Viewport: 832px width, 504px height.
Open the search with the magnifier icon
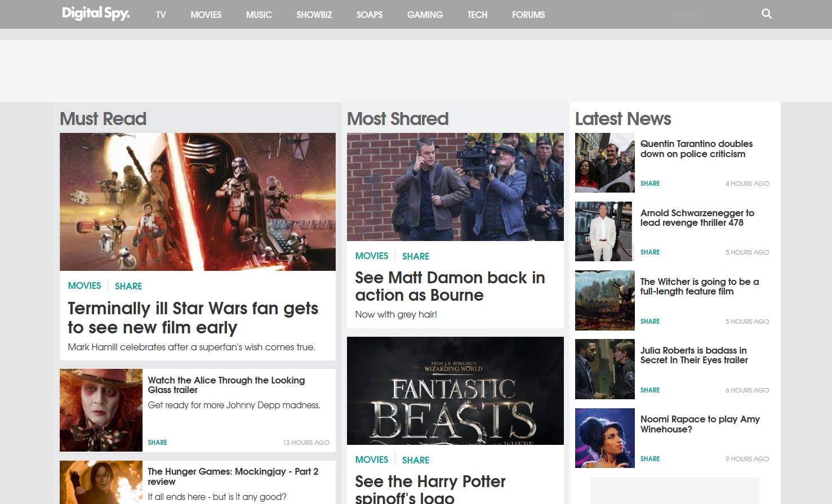(x=766, y=14)
